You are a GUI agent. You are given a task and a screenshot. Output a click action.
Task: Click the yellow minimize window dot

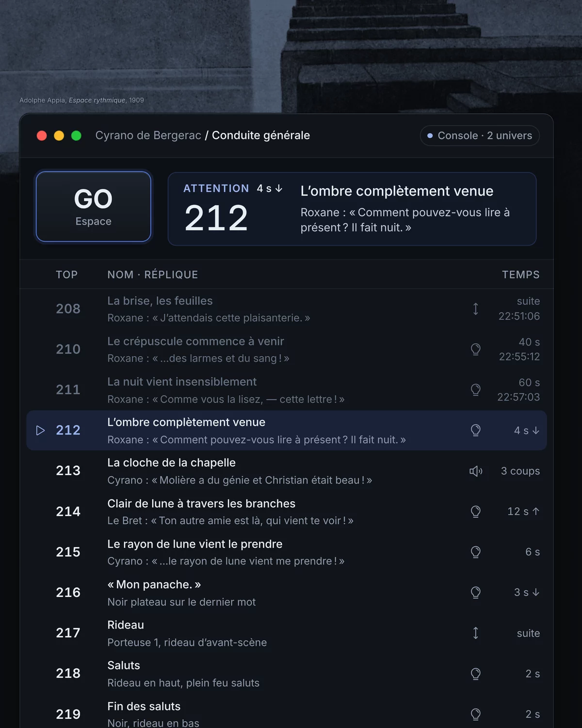59,135
